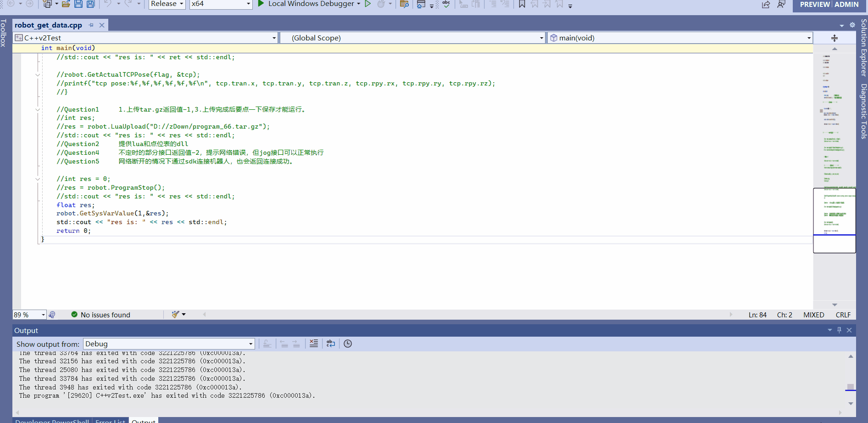Toggle word wrap in Output window
868x423 pixels.
331,344
